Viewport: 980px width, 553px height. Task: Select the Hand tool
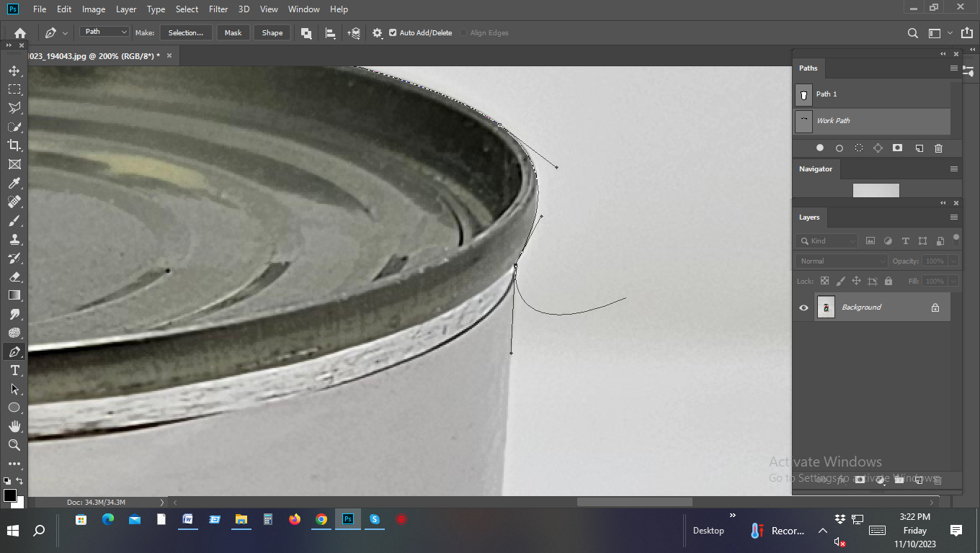[14, 426]
